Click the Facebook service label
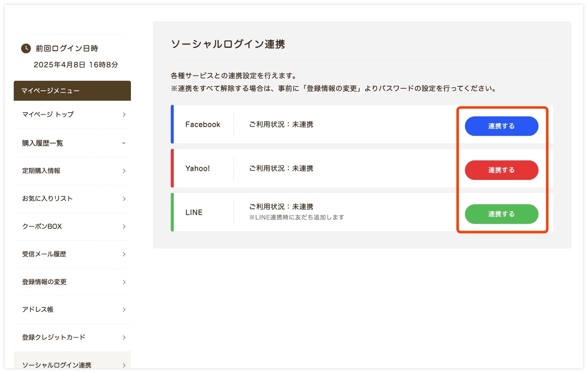Image resolution: width=588 pixels, height=373 pixels. coord(203,125)
